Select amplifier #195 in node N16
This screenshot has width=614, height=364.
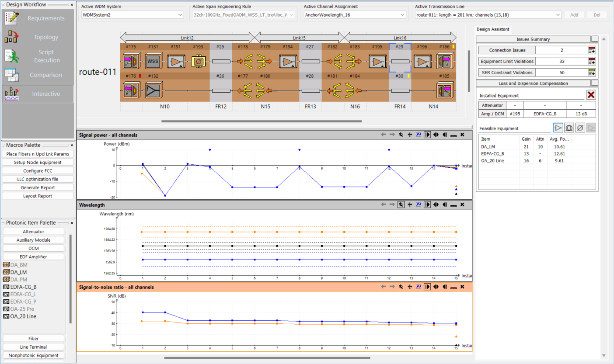pyautogui.click(x=377, y=62)
